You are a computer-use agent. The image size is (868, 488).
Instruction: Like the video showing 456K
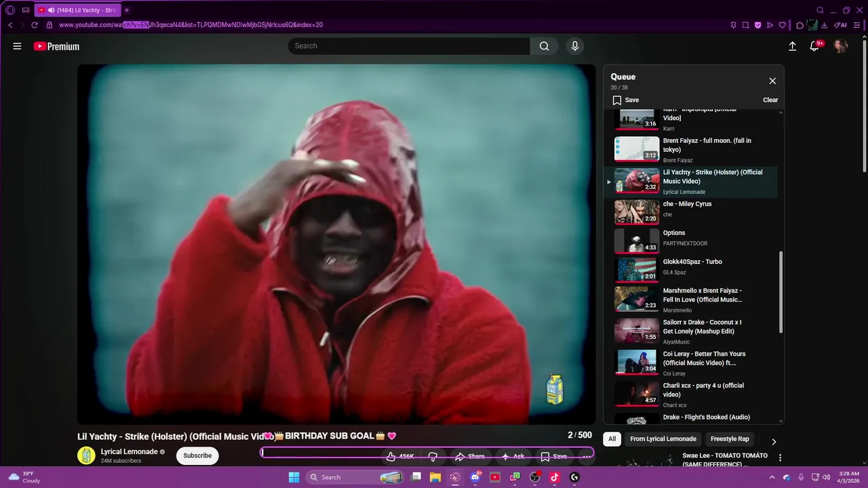(400, 457)
